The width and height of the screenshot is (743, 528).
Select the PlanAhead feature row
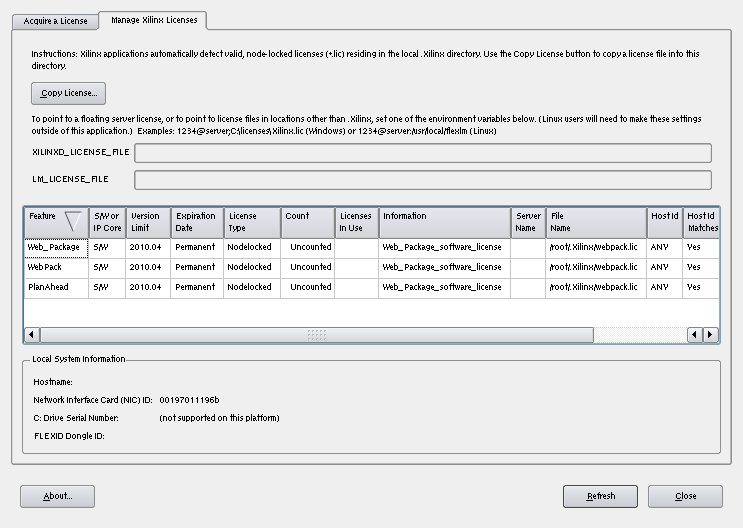[x=372, y=288]
